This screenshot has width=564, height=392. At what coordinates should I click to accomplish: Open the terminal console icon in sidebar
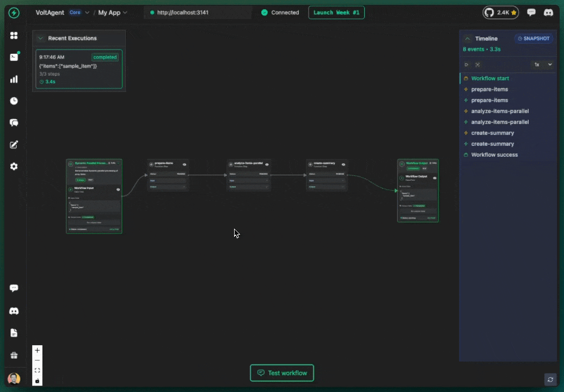pos(14,57)
